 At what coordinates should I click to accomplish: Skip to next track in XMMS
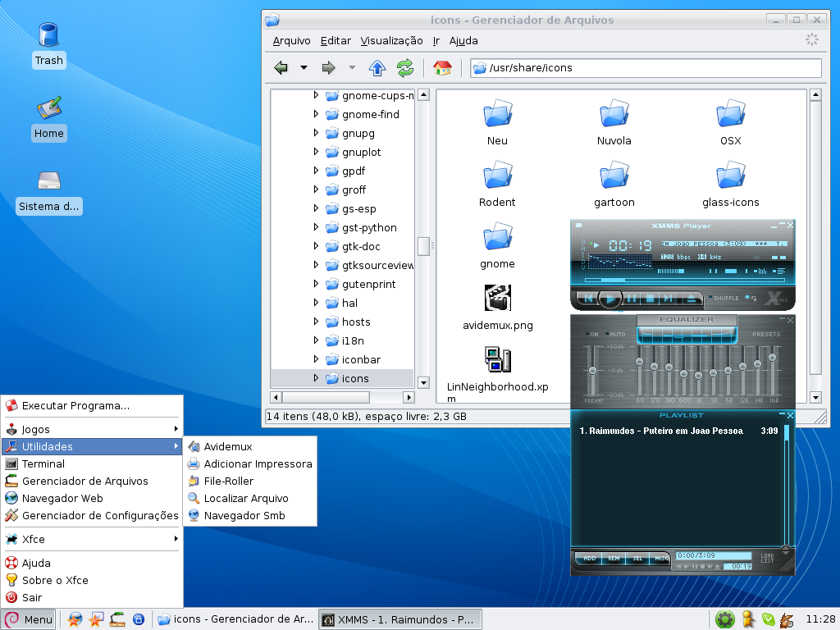tap(668, 299)
